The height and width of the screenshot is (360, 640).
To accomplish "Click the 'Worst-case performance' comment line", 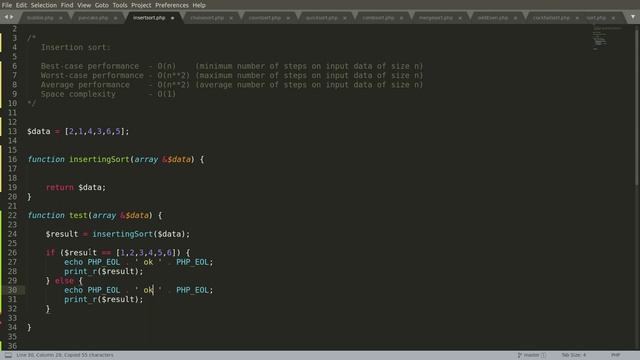I will click(232, 76).
